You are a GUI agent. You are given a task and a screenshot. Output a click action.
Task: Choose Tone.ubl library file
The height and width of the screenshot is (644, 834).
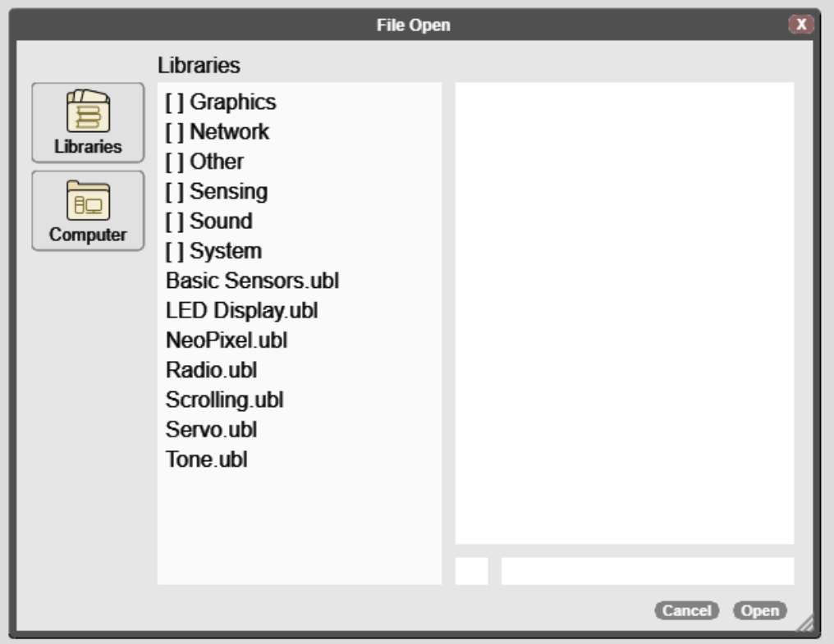tap(207, 459)
